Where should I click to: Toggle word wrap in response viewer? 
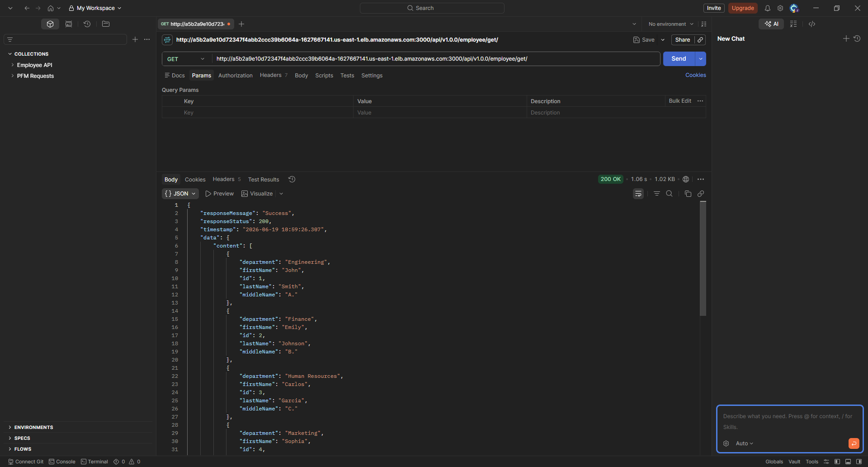click(x=638, y=194)
